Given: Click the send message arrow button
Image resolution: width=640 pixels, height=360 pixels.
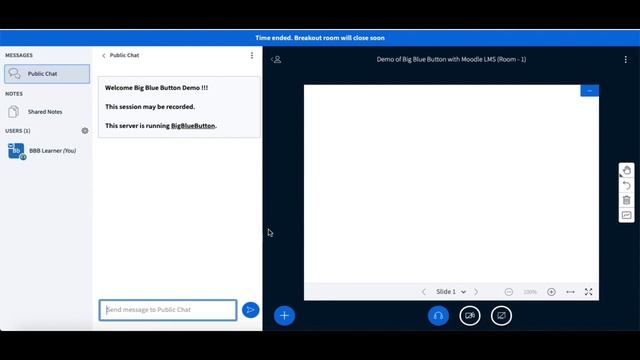Looking at the screenshot, I should [251, 310].
